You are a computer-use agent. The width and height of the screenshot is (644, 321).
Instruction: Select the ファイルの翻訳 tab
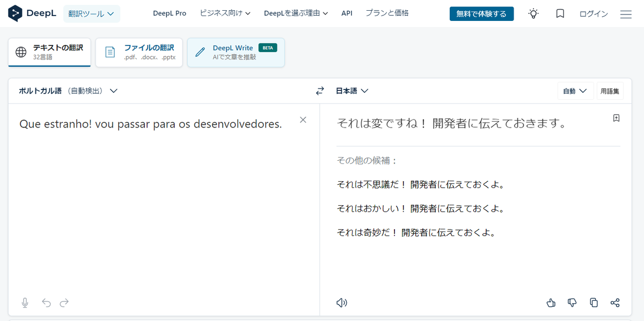[x=139, y=52]
